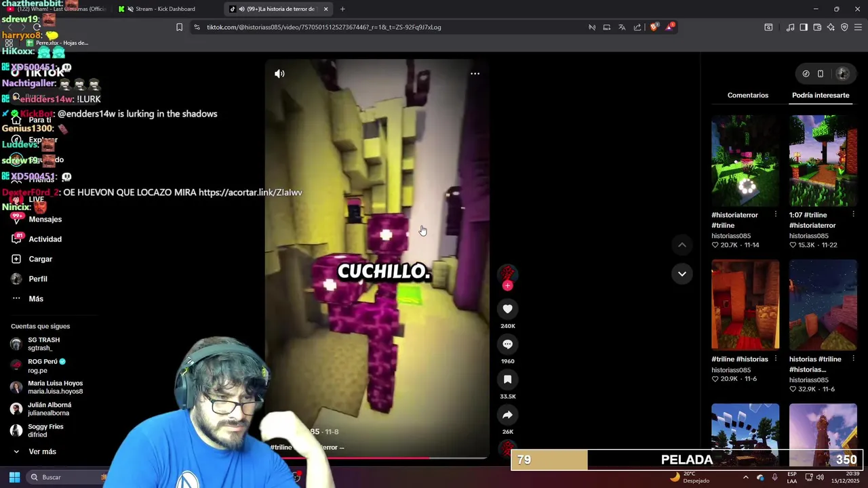This screenshot has height=488, width=868.
Task: Open the volume speaker icon in tray
Action: coord(820,477)
